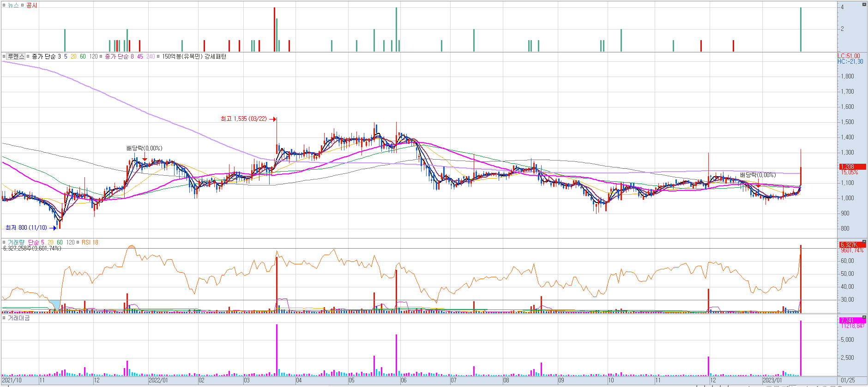The width and height of the screenshot is (868, 387).
Task: Close the 거래대금 panel with its corner X
Action: (x=864, y=317)
